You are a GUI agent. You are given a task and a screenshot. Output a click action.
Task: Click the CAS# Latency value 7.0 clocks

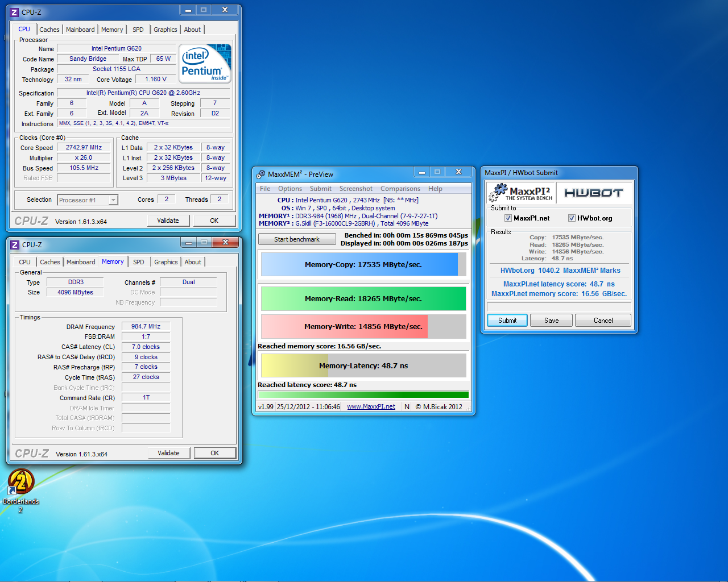146,347
